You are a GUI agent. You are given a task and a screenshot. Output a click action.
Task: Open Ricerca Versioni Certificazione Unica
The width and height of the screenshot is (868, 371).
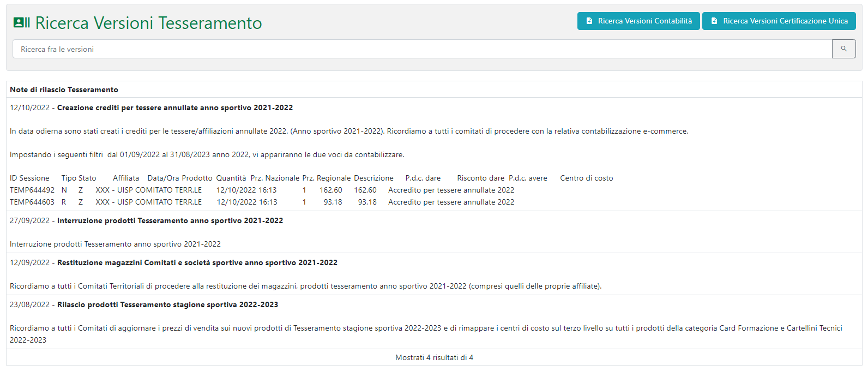click(779, 21)
